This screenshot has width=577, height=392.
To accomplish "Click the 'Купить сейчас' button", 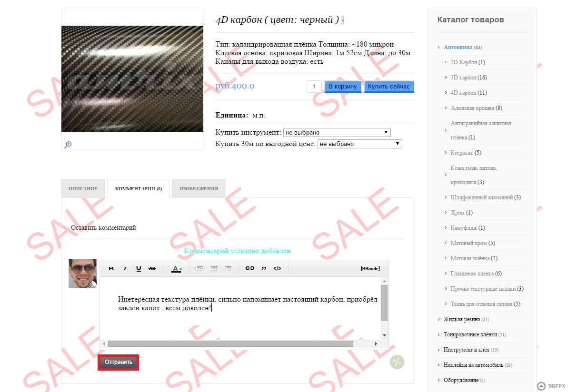I will pyautogui.click(x=388, y=87).
